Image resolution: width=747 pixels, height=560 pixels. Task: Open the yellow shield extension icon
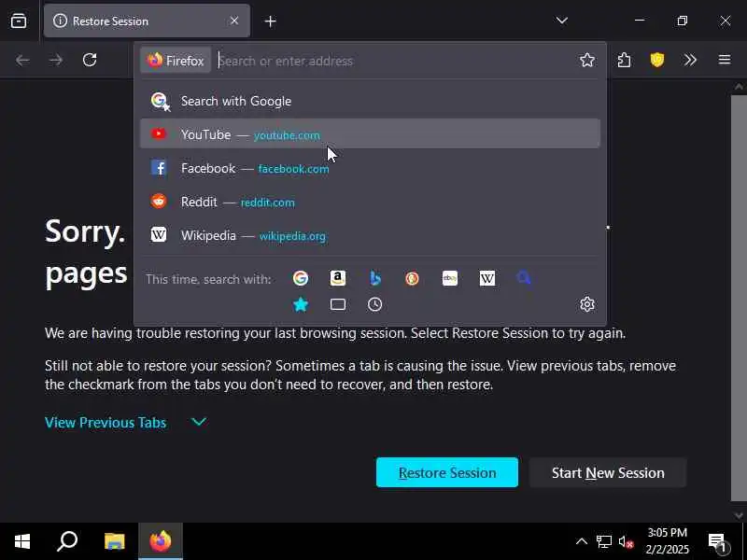(x=657, y=60)
